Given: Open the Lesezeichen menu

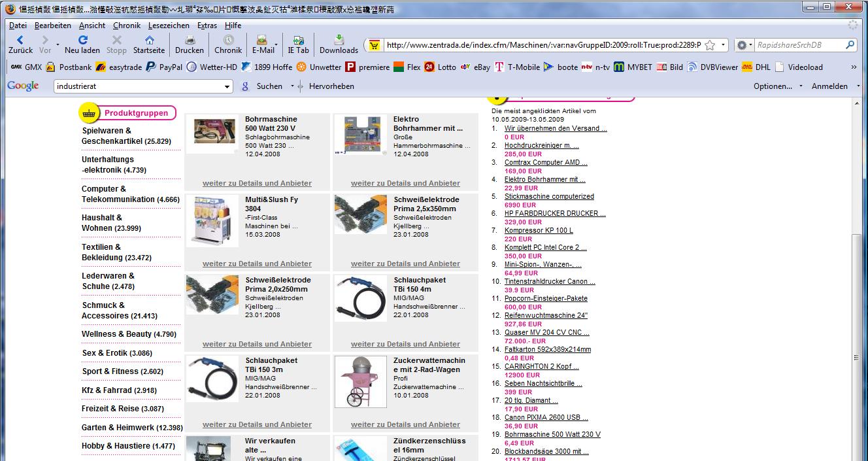Looking at the screenshot, I should [169, 26].
